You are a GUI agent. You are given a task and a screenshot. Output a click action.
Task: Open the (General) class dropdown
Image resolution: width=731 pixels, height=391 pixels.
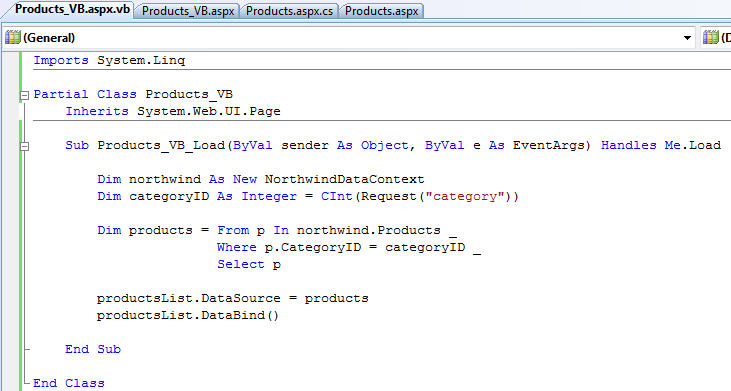point(349,38)
